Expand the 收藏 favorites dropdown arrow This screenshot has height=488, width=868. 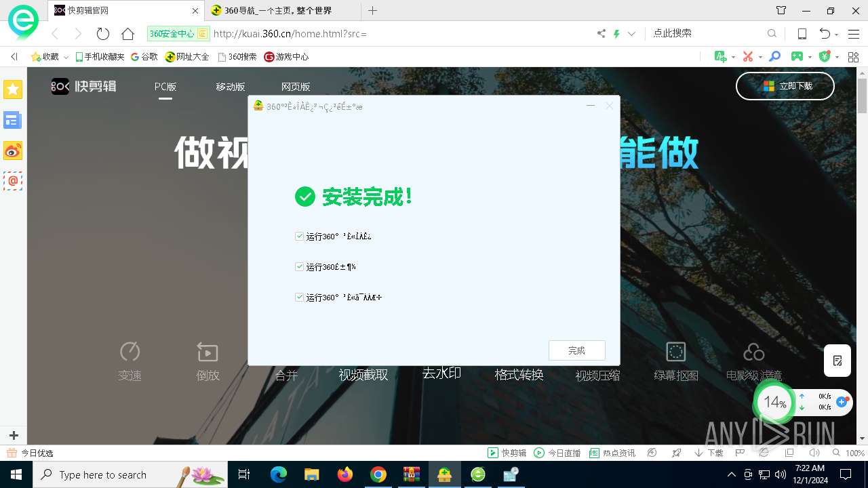click(66, 58)
